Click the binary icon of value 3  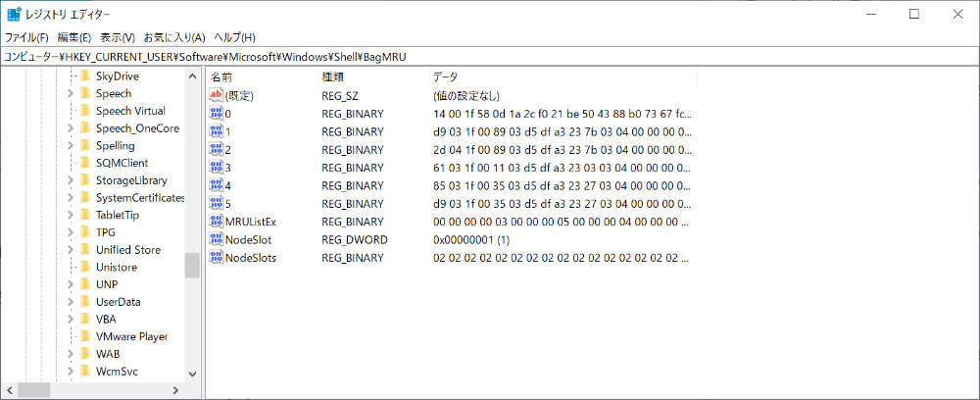(217, 168)
